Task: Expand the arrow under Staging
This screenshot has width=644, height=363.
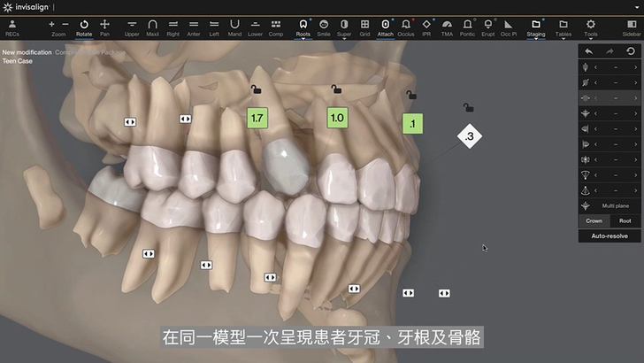Action: coord(536,39)
